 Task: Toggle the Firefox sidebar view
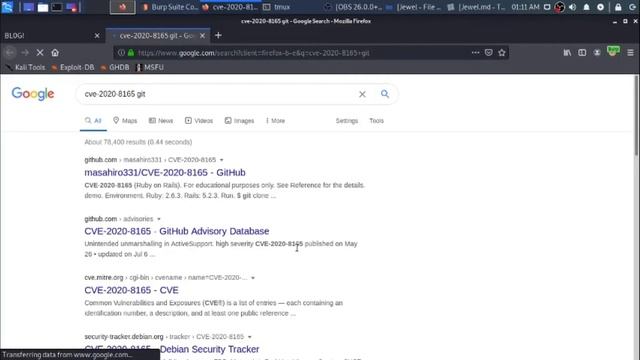tap(582, 53)
